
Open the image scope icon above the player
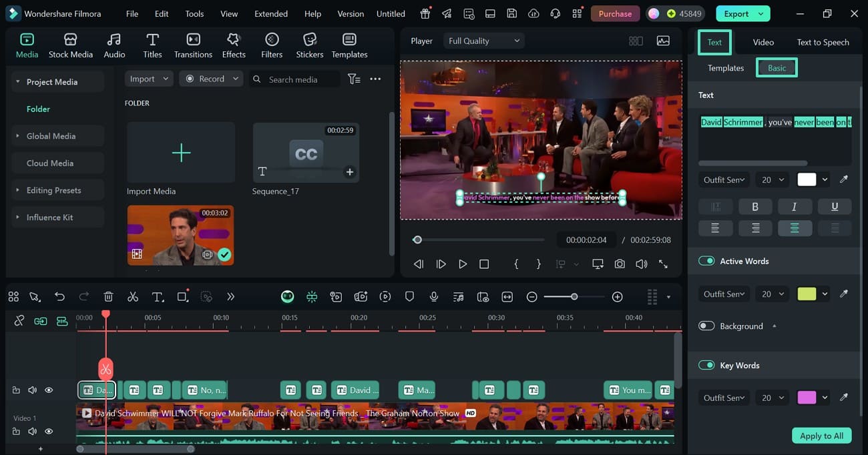point(663,41)
